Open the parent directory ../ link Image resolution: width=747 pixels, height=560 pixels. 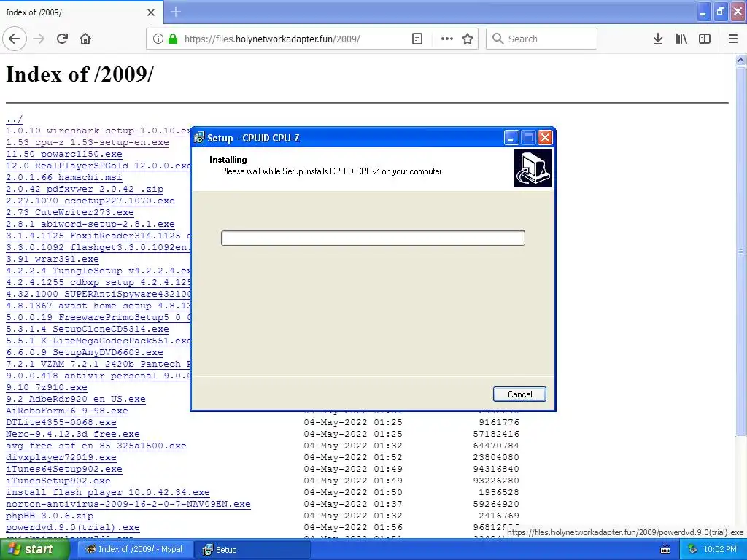(x=15, y=119)
